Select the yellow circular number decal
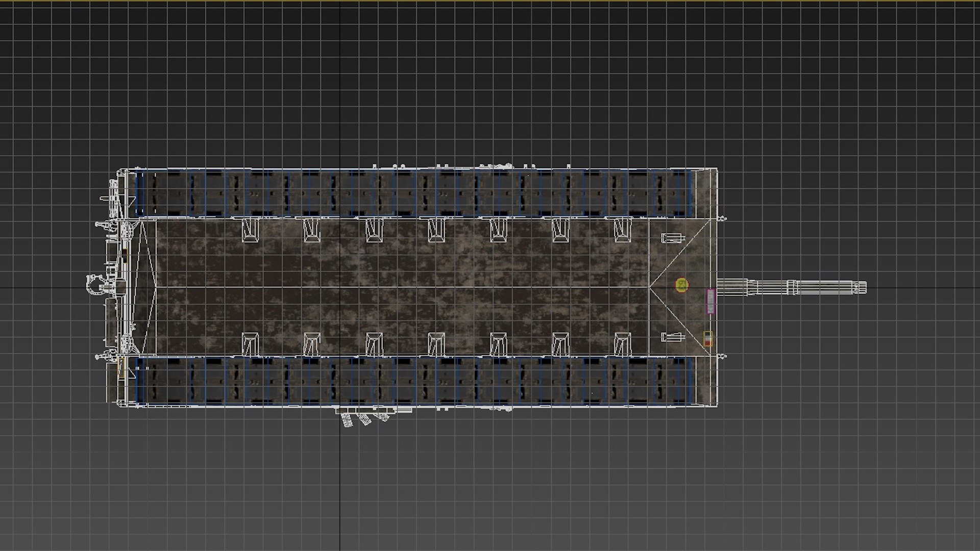Viewport: 980px width, 551px height. pyautogui.click(x=681, y=285)
